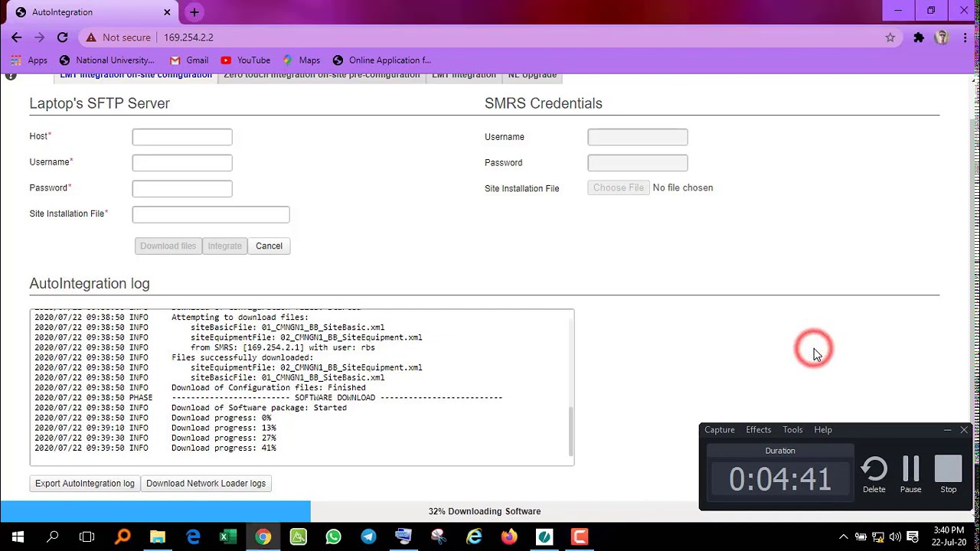Open Excel from taskbar
The height and width of the screenshot is (551, 980).
[x=228, y=537]
